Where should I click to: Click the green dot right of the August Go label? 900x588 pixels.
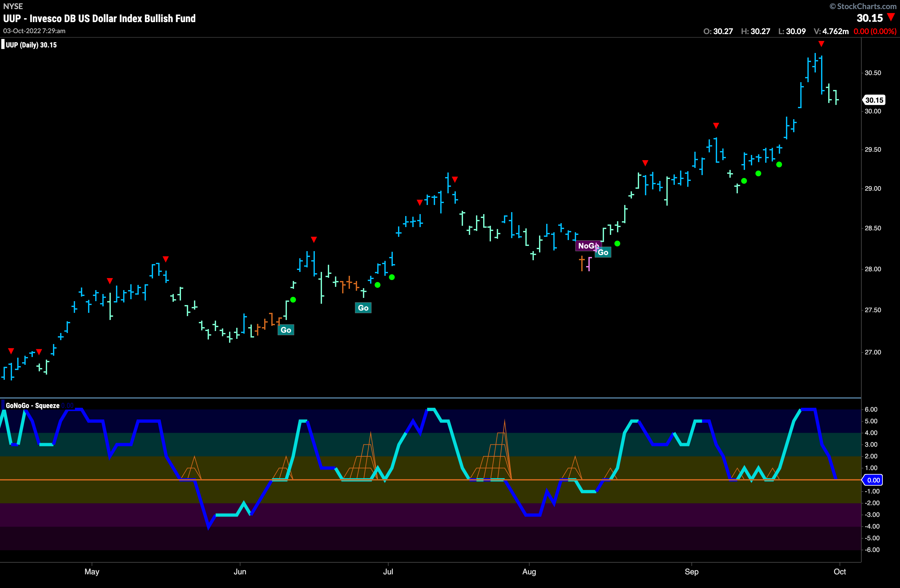617,244
